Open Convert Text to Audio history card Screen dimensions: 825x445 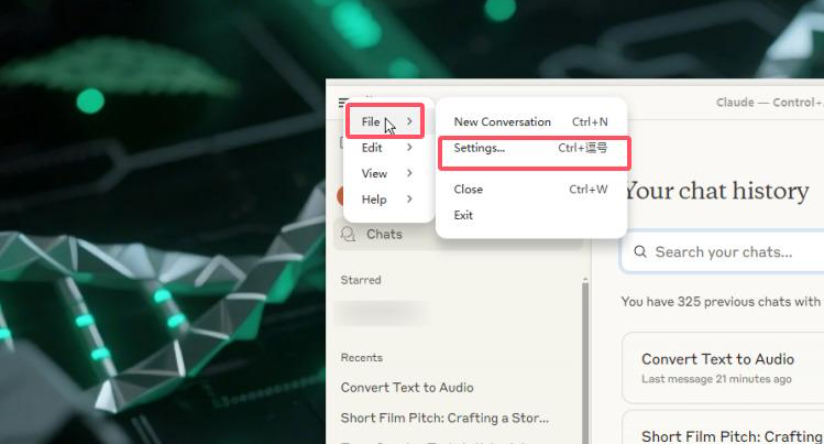coord(723,367)
